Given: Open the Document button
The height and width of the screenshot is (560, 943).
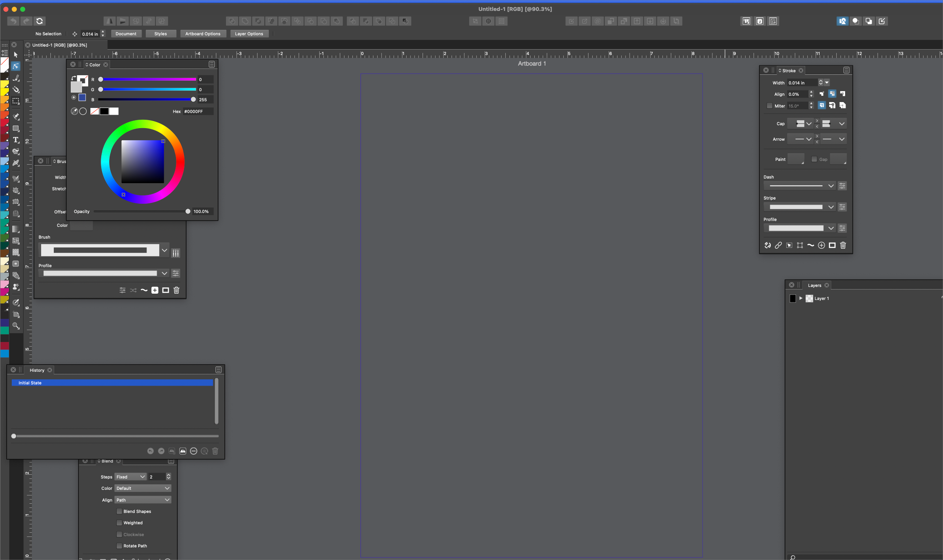Looking at the screenshot, I should point(126,34).
